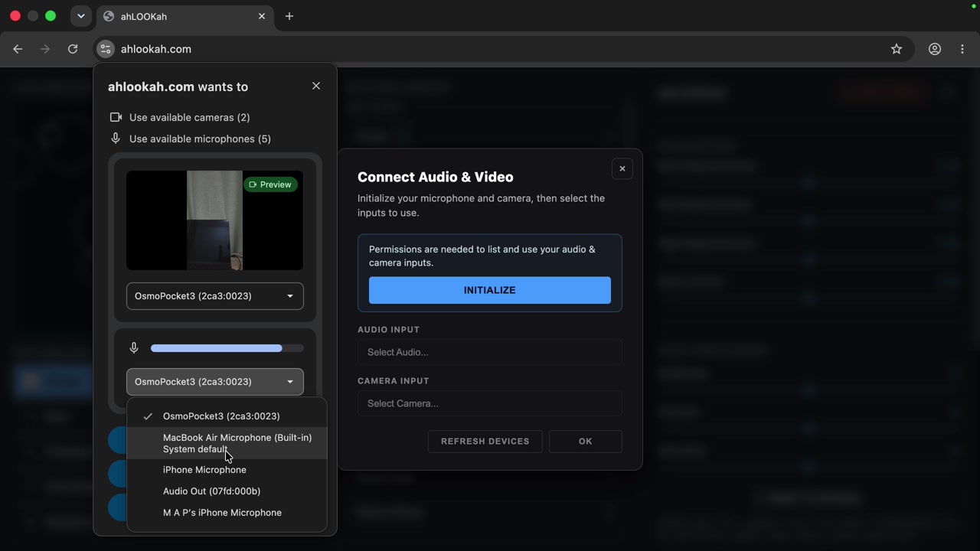This screenshot has width=980, height=551.
Task: Click 'Use available cameras (2)' text
Action: [x=190, y=117]
